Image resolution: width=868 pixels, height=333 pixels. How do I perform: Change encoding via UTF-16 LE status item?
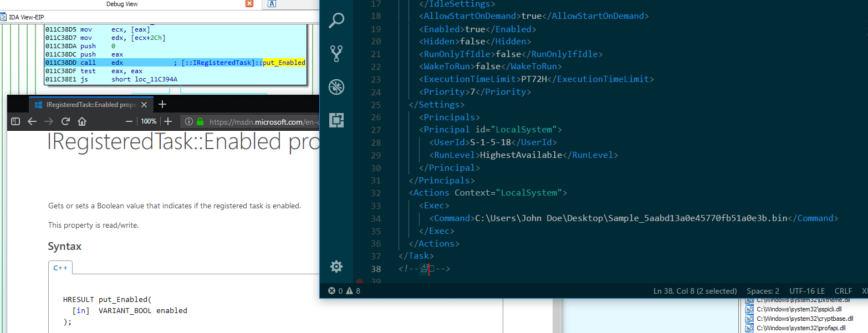pos(807,291)
